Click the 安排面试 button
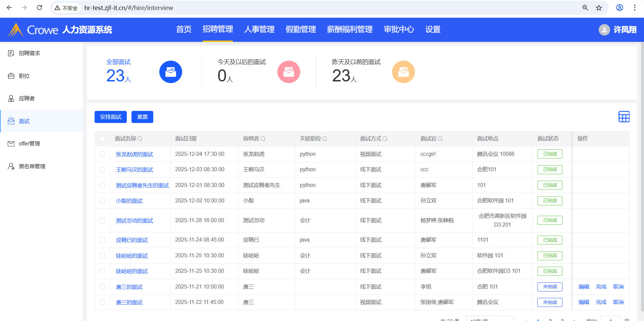The height and width of the screenshot is (321, 644). click(111, 117)
